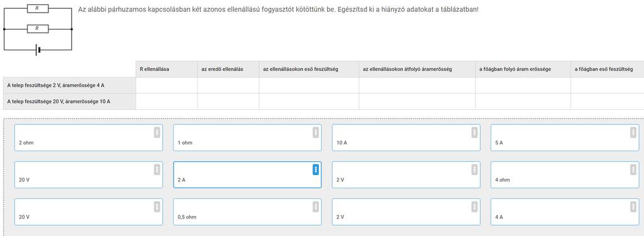The width and height of the screenshot is (644, 236).
Task: Click 'az eredő ellenálás' cell in the 2 V row
Action: 228,85
